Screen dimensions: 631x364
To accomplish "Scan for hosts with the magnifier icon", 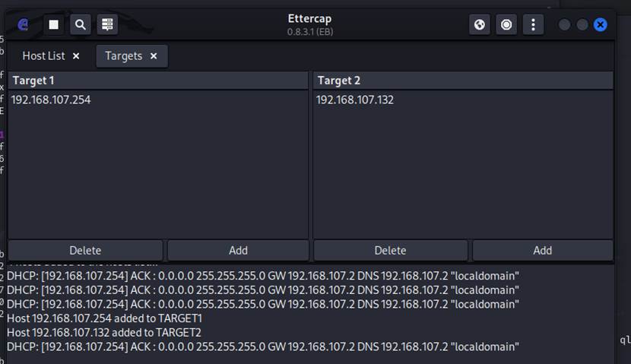I will point(81,24).
